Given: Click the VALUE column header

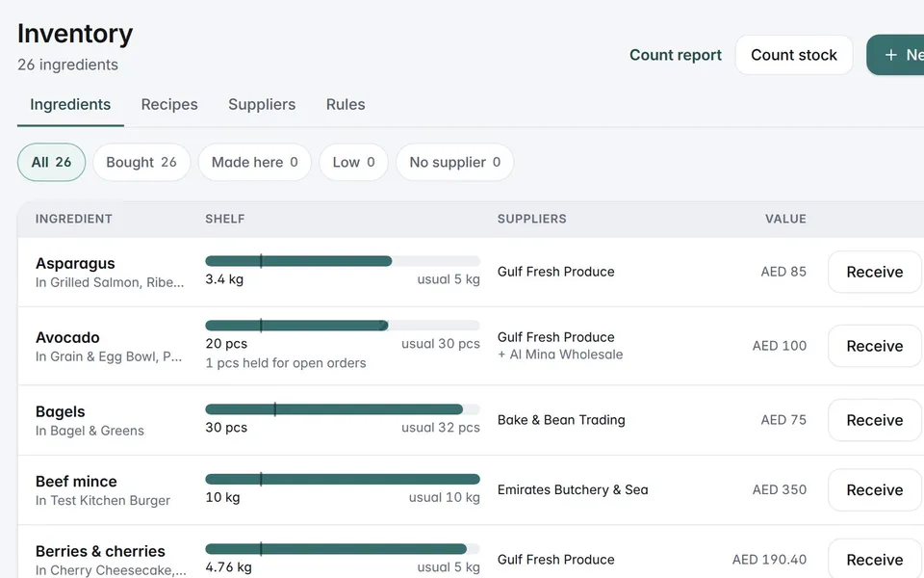Looking at the screenshot, I should click(x=785, y=219).
